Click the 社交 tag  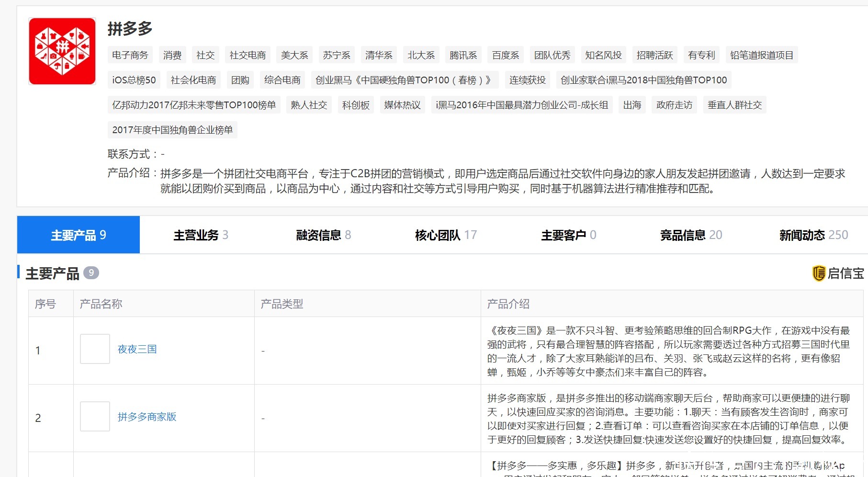205,55
